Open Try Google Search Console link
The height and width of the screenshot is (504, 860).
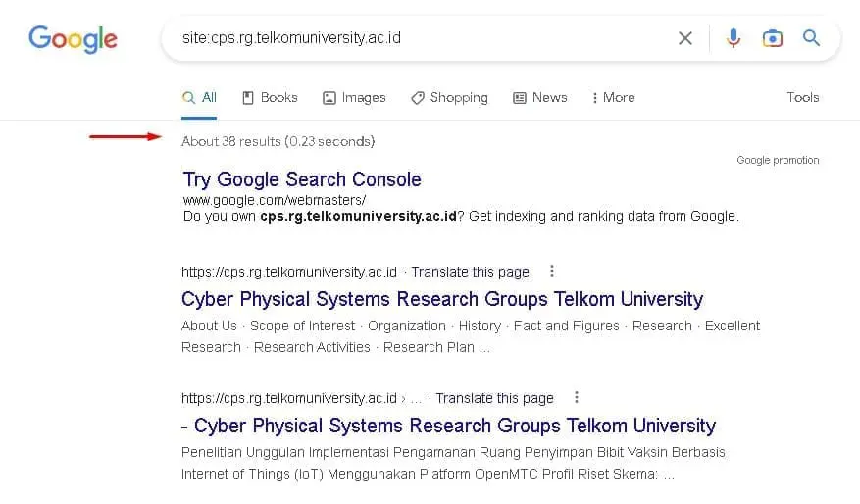click(x=302, y=179)
